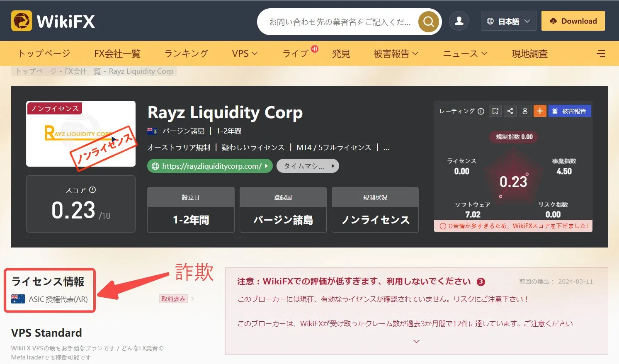Click the オーストラリア規制 tag
Image resolution: width=619 pixels, height=364 pixels.
(x=179, y=148)
